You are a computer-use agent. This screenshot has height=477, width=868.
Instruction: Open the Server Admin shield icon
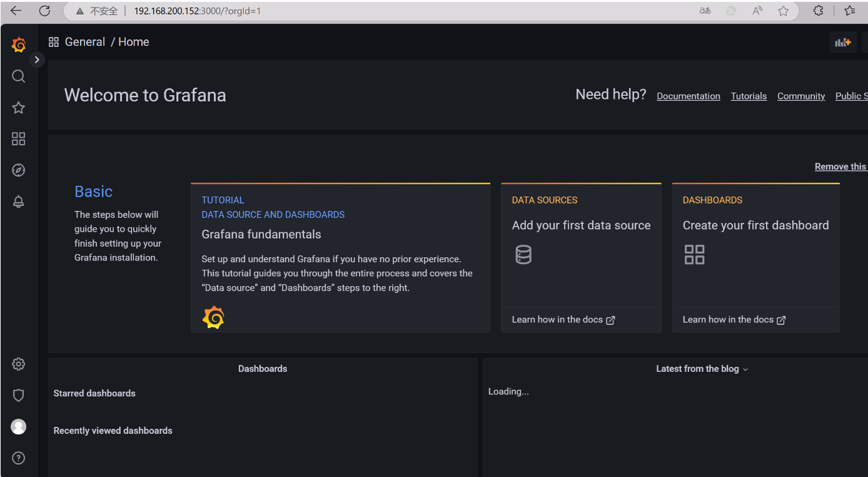(19, 395)
